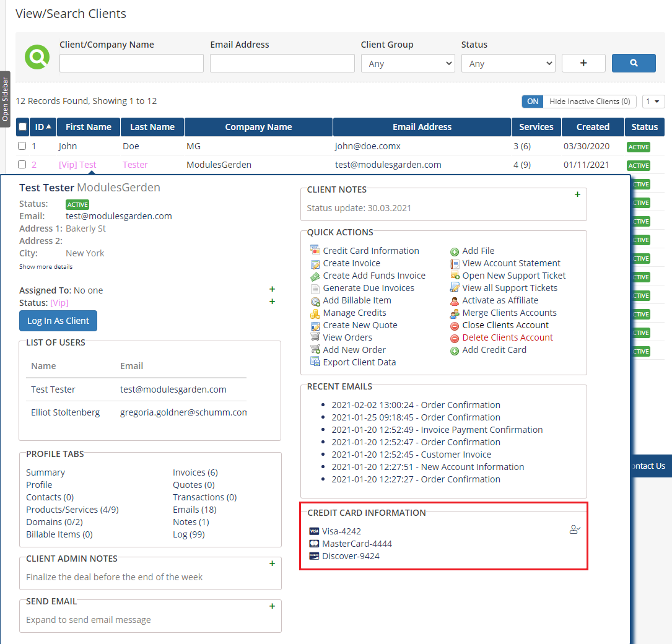This screenshot has height=644, width=672.
Task: Open the Log (99) tab
Action: click(188, 534)
